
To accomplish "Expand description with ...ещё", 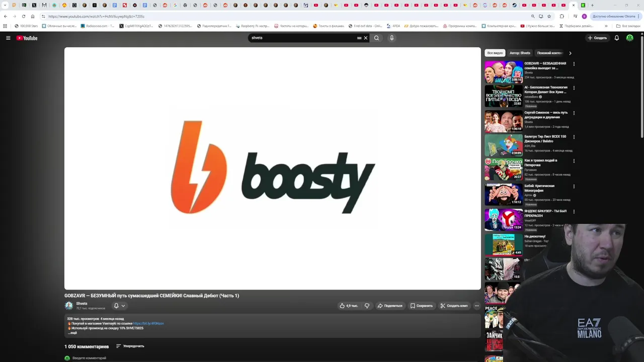I will coord(72,333).
